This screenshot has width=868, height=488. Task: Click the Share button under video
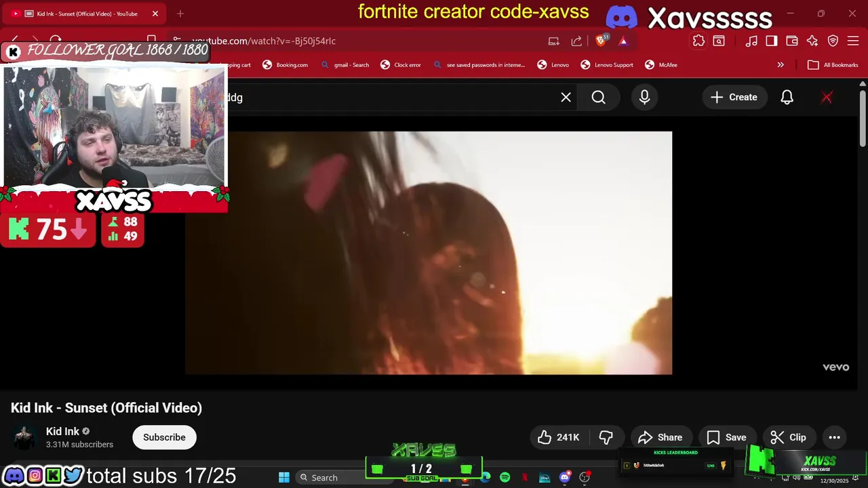pyautogui.click(x=660, y=437)
